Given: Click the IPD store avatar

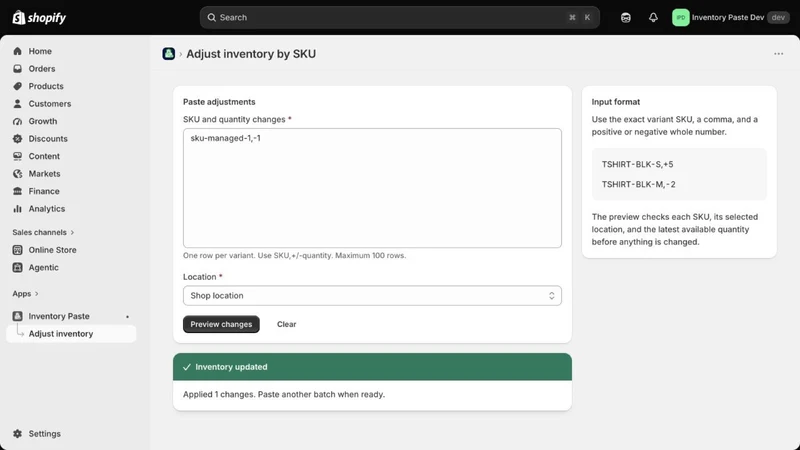Looking at the screenshot, I should pos(681,17).
